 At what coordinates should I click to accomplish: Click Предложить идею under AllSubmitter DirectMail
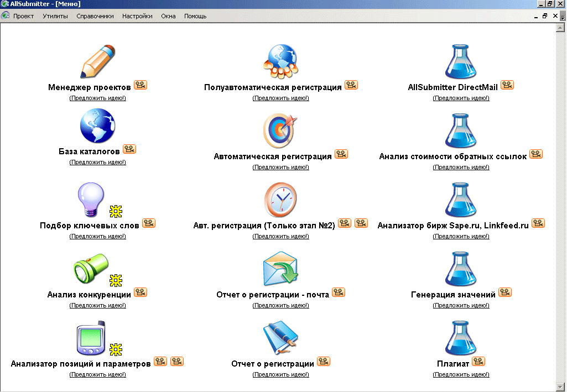pyautogui.click(x=461, y=98)
